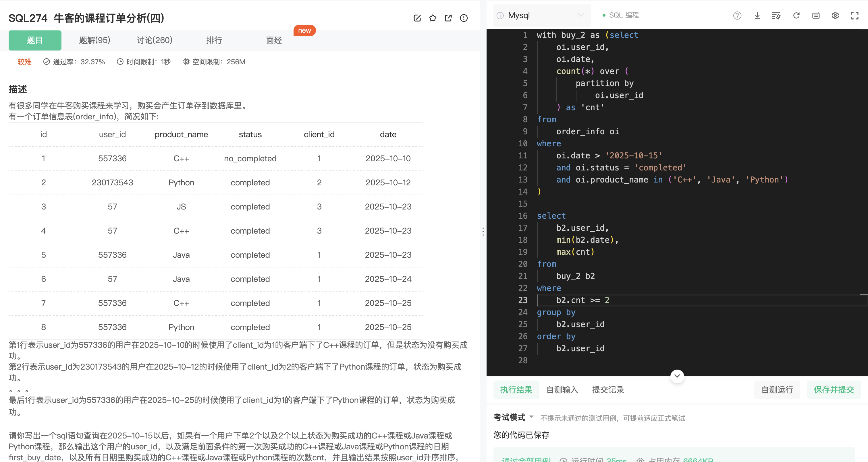Click the report issue exclamation icon
The width and height of the screenshot is (868, 462).
(464, 18)
